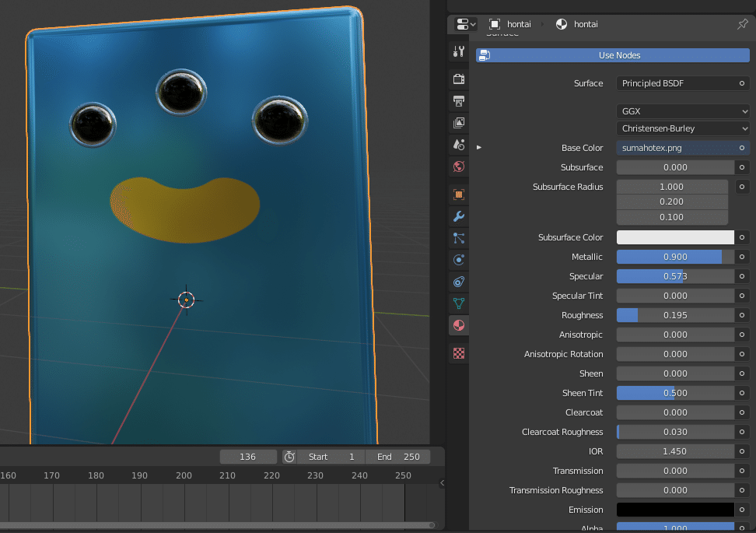Screen dimensions: 756x533
Task: Click the Sheen value field
Action: [x=675, y=373]
